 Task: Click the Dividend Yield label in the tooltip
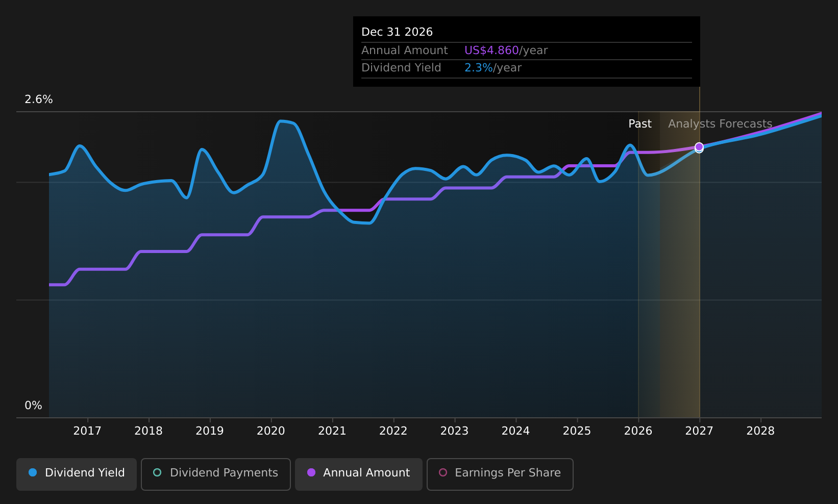click(401, 68)
